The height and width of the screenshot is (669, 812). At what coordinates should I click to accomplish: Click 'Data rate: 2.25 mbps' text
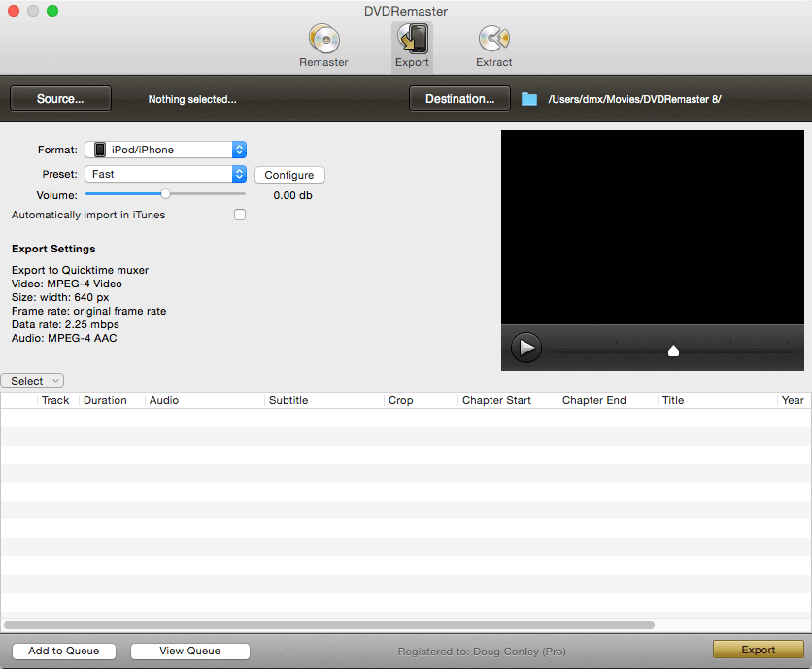click(x=65, y=324)
